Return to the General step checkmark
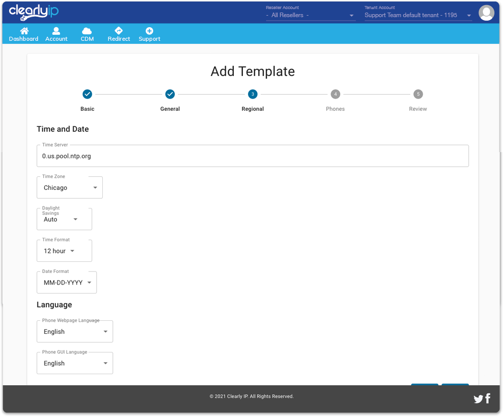This screenshot has height=420, width=504. (170, 94)
